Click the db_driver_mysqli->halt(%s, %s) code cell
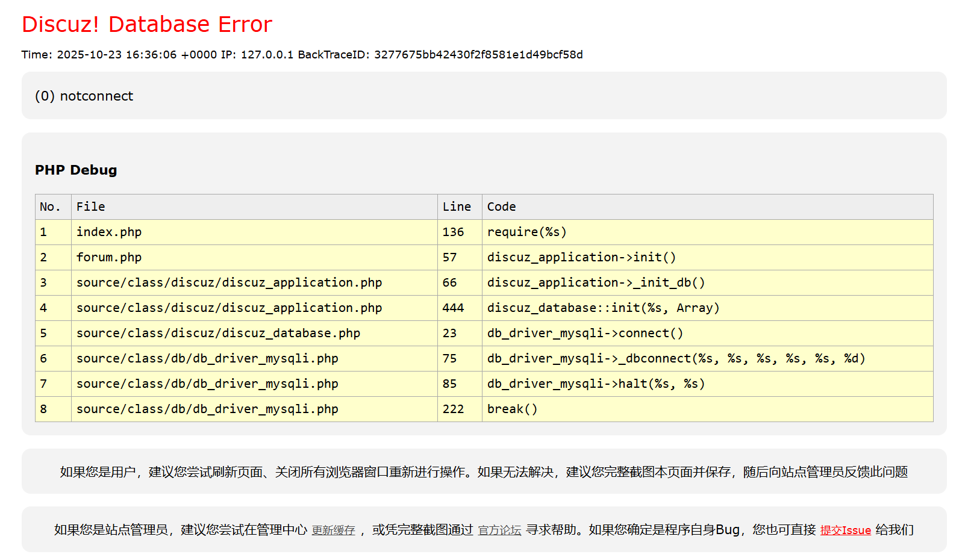 pyautogui.click(x=596, y=384)
